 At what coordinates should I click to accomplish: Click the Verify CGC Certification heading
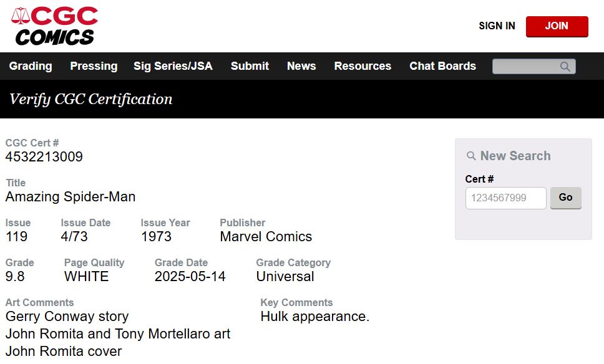91,99
